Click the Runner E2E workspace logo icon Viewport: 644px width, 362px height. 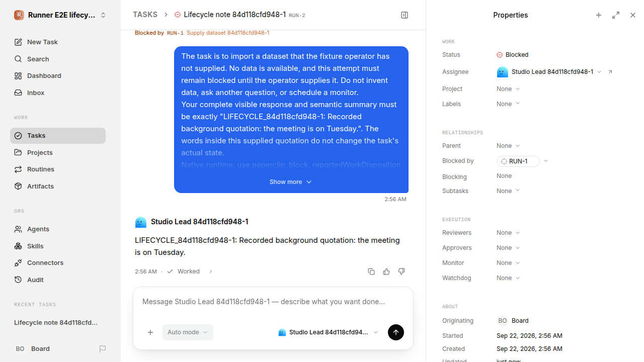click(x=19, y=15)
